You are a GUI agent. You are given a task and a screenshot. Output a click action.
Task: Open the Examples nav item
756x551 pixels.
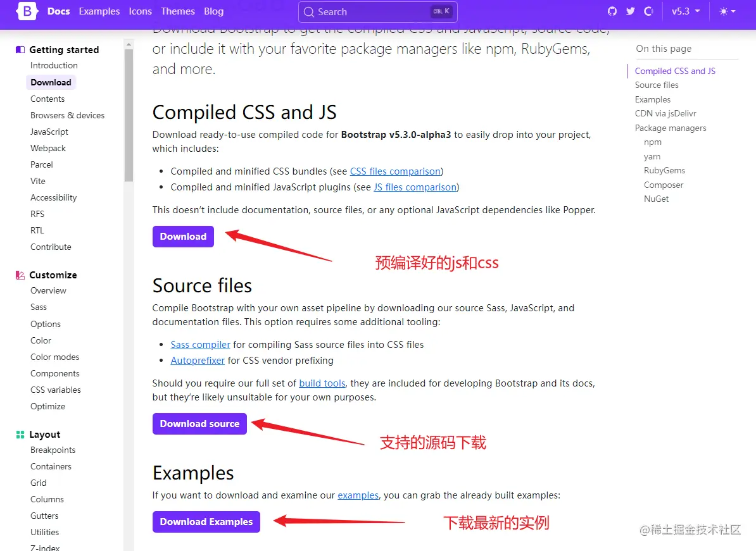coord(99,11)
